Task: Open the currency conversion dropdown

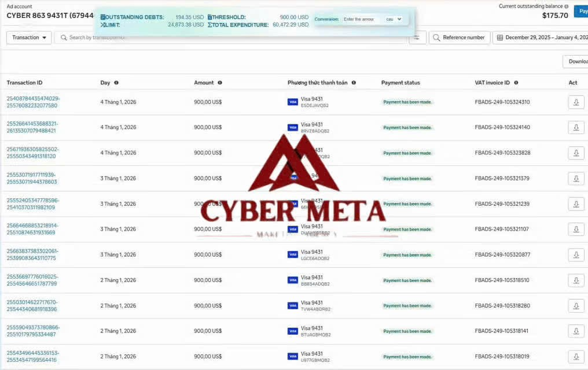Action: click(x=394, y=19)
